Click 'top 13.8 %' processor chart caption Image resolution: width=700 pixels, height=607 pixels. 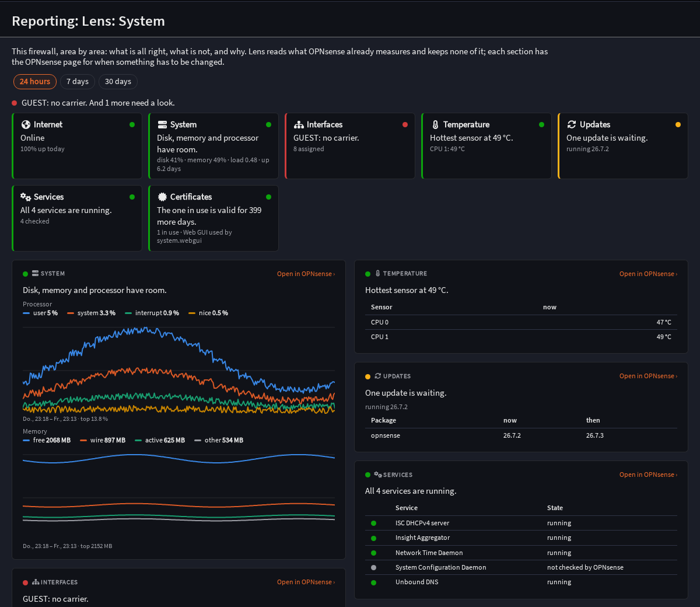(94, 419)
